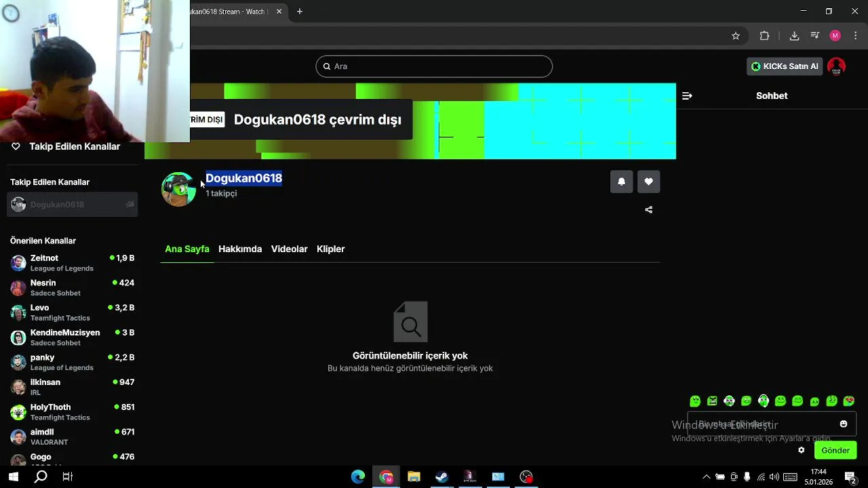Viewport: 868px width, 488px height.
Task: Open the share icon below follow button
Action: coord(649,210)
